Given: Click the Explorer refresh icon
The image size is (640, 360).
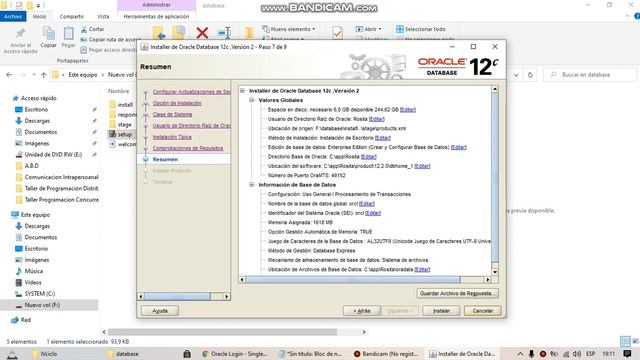Looking at the screenshot, I should [530, 75].
